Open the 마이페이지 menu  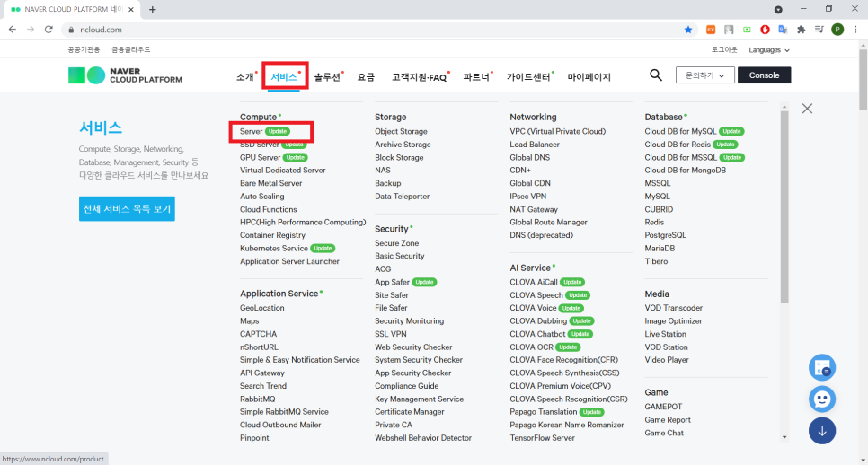click(x=589, y=77)
